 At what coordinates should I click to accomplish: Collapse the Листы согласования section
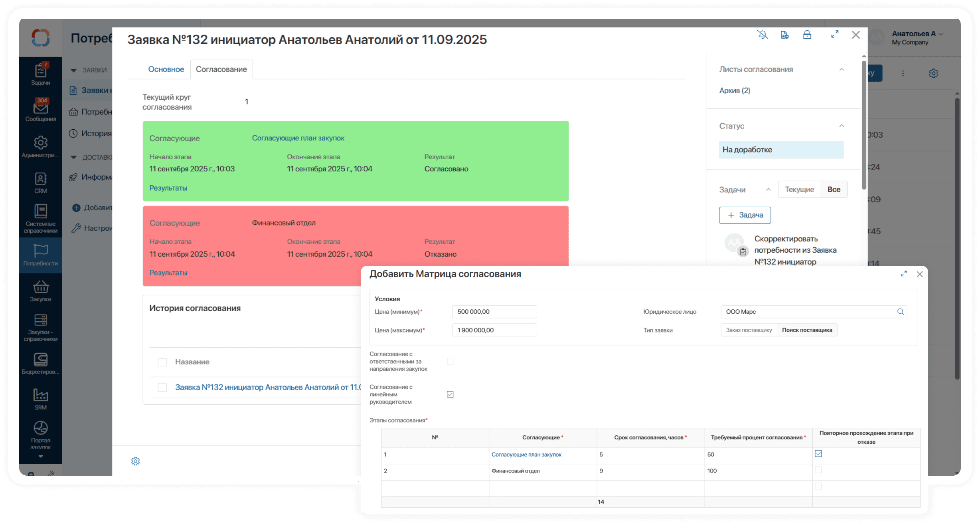(x=842, y=69)
